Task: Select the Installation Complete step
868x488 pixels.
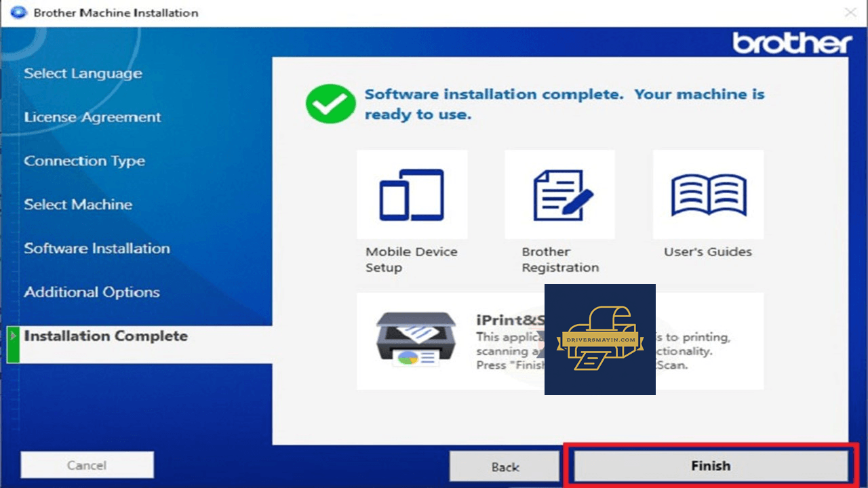Action: (x=106, y=336)
